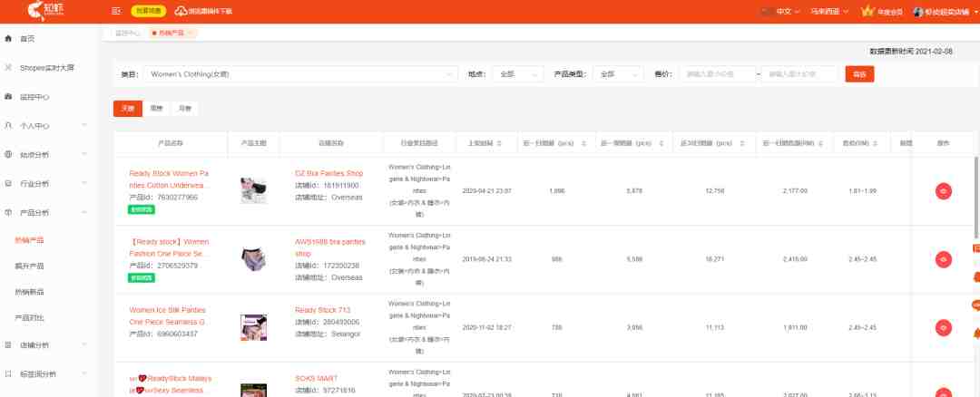The height and width of the screenshot is (397, 980).
Task: Open the Women's Clothing category dropdown
Action: [300, 74]
